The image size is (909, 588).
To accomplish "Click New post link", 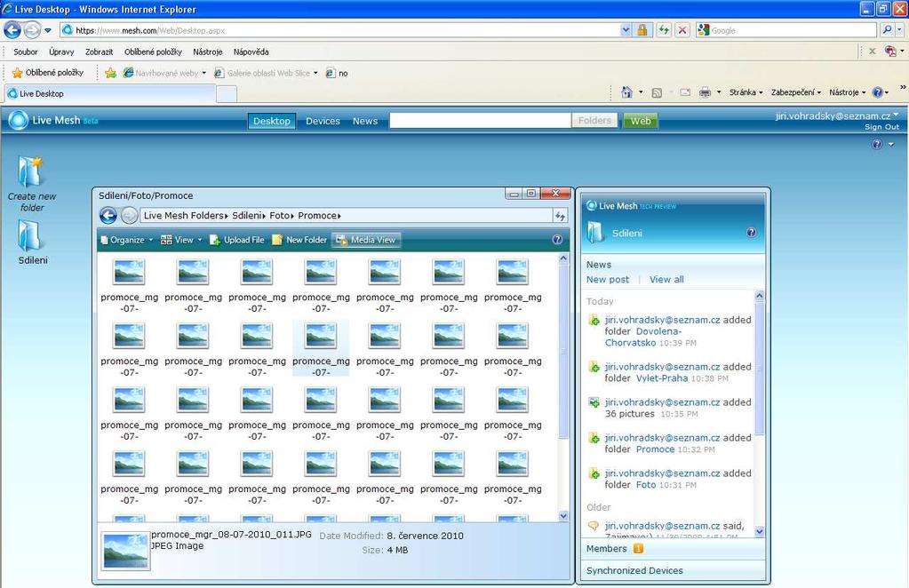I will [608, 279].
